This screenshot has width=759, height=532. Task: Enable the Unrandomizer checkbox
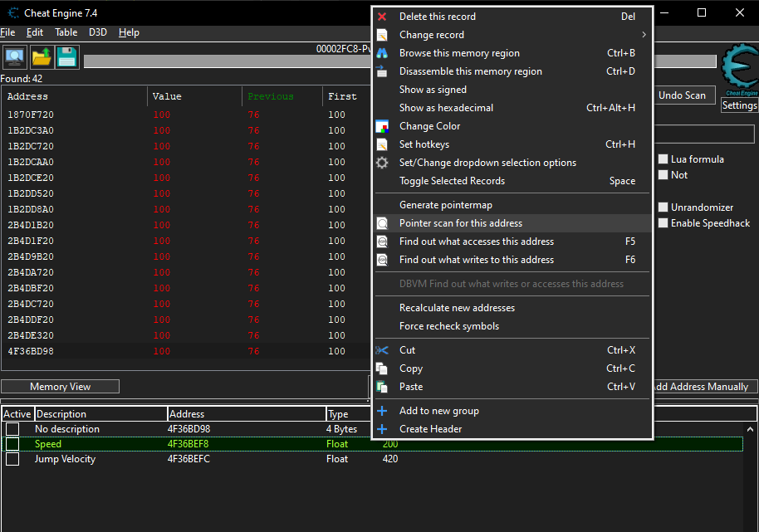[664, 207]
